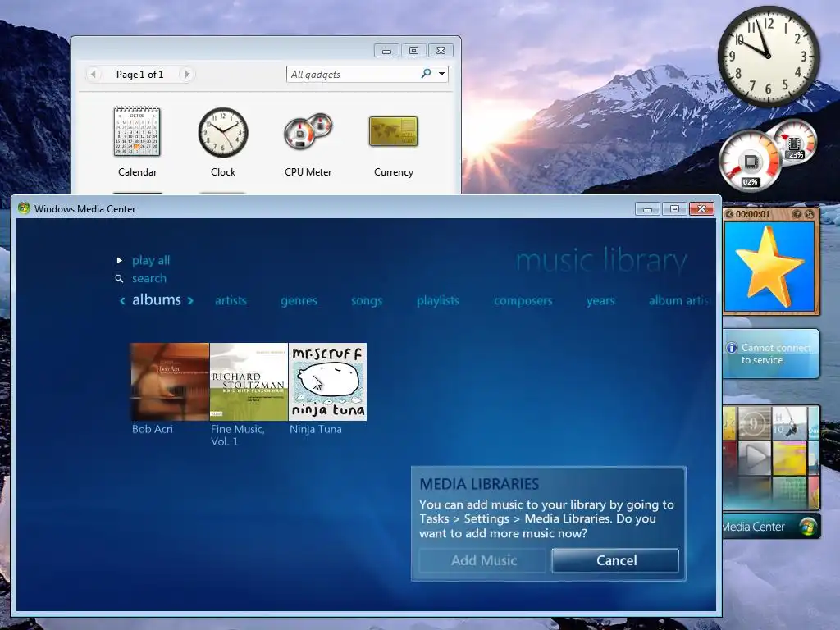Click the play all triangle icon
Image resolution: width=840 pixels, height=630 pixels.
coord(120,260)
